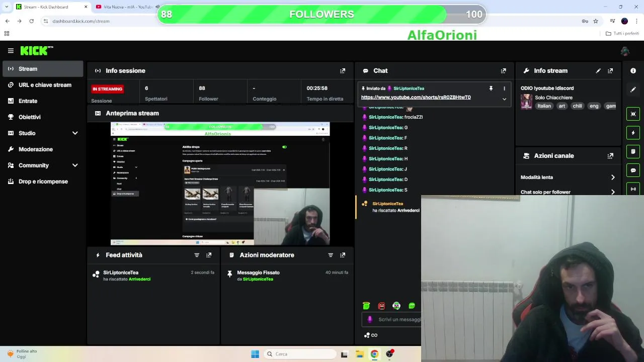The width and height of the screenshot is (644, 362).
Task: Click the eng tag chip
Action: pyautogui.click(x=594, y=106)
